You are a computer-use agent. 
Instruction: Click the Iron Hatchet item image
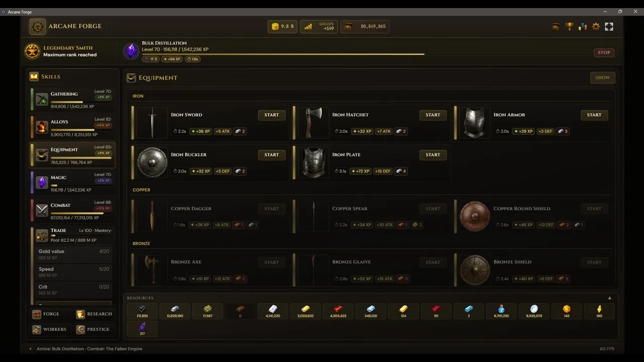tap(314, 122)
